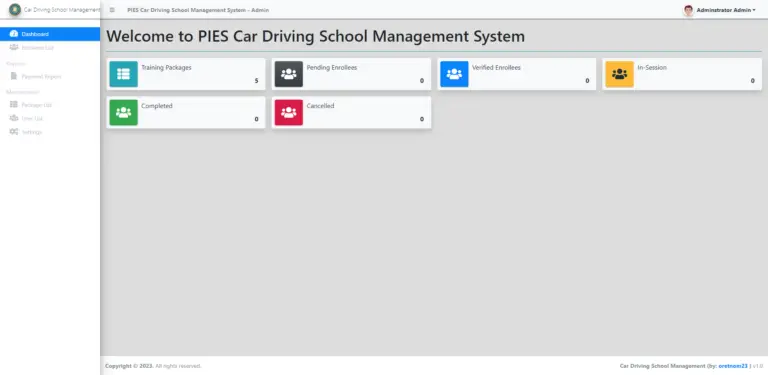The height and width of the screenshot is (375, 768).
Task: Click the Enrollees List people icon
Action: click(x=14, y=47)
